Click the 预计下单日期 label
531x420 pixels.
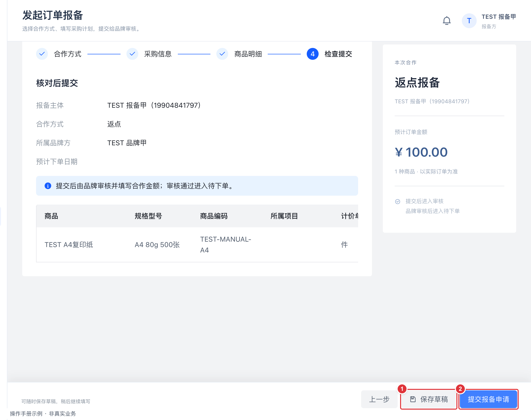(57, 162)
